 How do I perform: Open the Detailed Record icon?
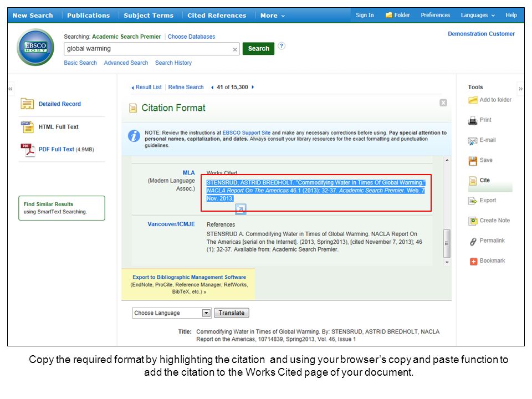click(x=27, y=104)
